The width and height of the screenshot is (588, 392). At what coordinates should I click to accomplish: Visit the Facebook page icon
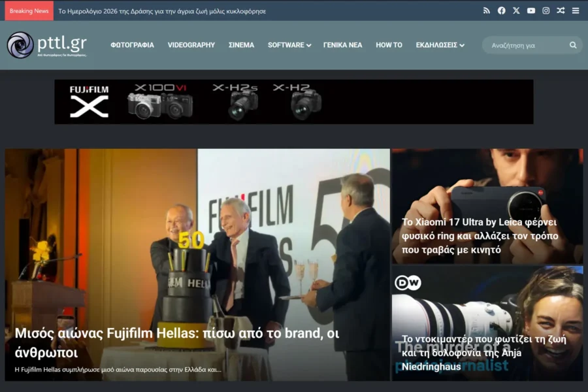501,10
